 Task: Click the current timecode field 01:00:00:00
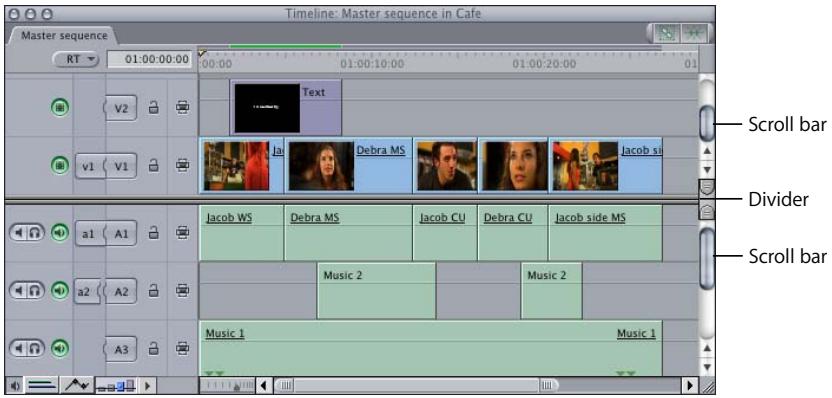[x=150, y=59]
